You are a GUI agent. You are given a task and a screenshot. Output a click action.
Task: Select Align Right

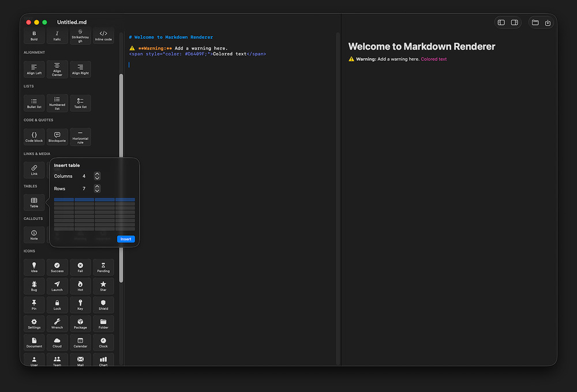[80, 69]
